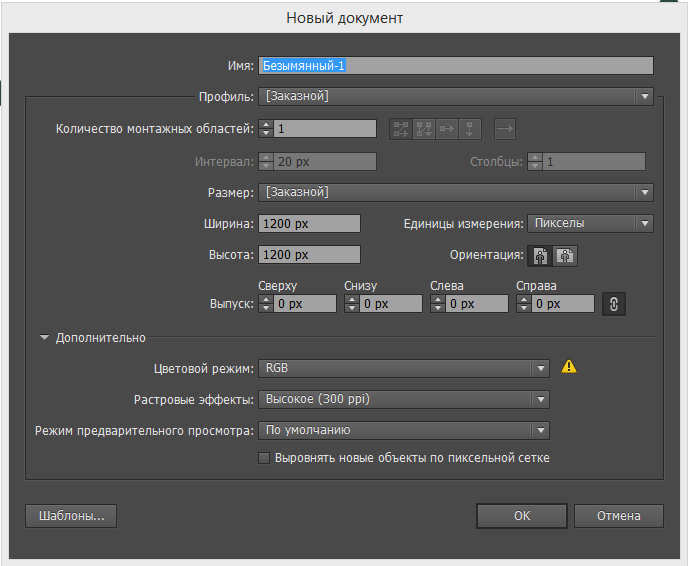Open the Растровые эффекты dropdown

[x=404, y=399]
